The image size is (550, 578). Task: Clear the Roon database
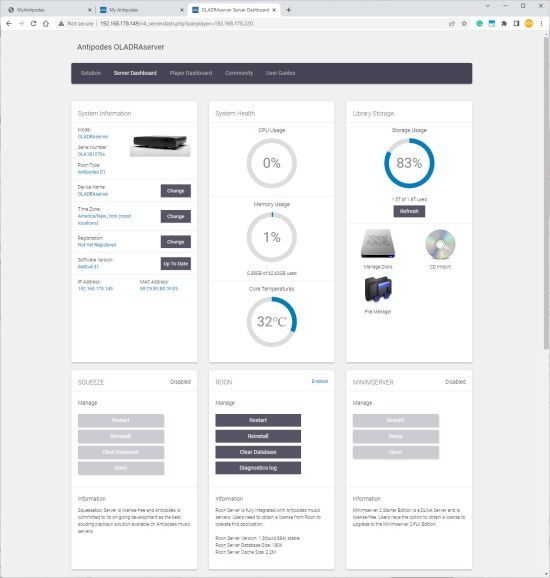(x=258, y=452)
